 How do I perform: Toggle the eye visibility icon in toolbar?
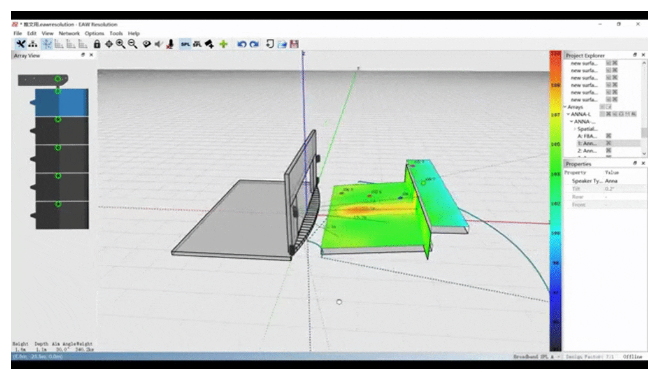coord(146,44)
